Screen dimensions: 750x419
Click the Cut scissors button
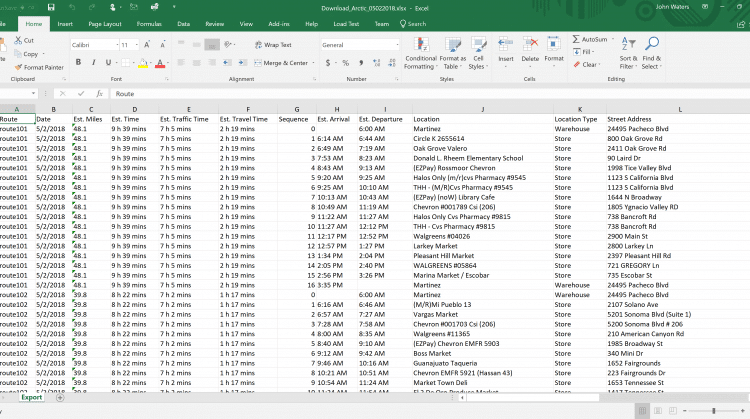(24, 41)
